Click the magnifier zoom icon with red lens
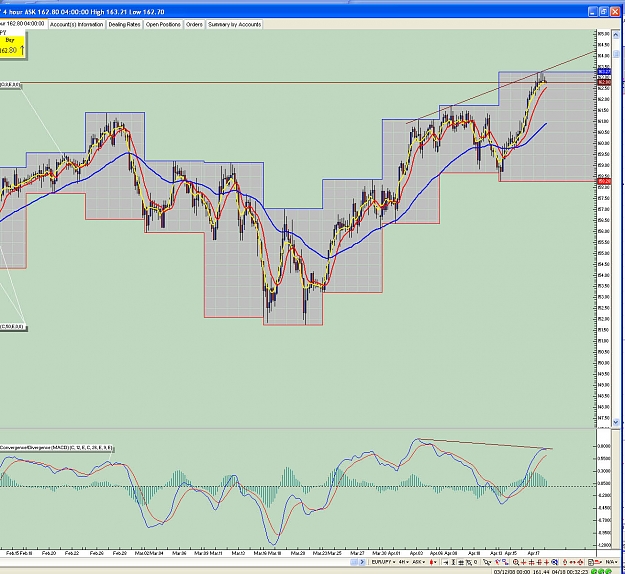The image size is (625, 574). tap(516, 562)
